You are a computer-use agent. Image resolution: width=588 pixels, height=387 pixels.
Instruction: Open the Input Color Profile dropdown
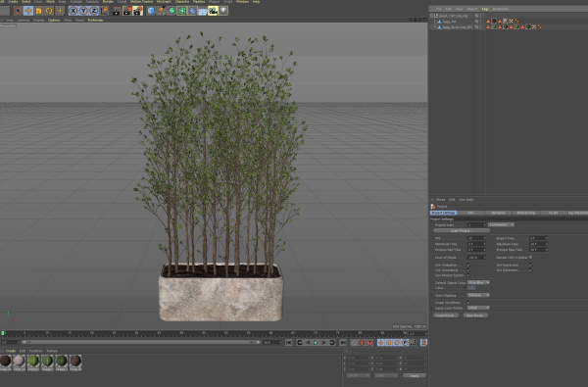478,308
